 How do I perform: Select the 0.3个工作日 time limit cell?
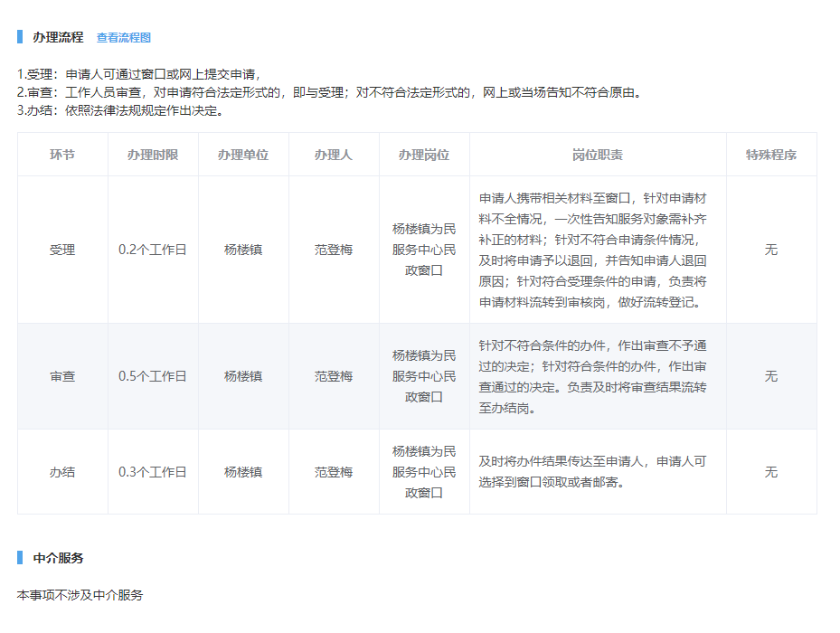point(153,472)
